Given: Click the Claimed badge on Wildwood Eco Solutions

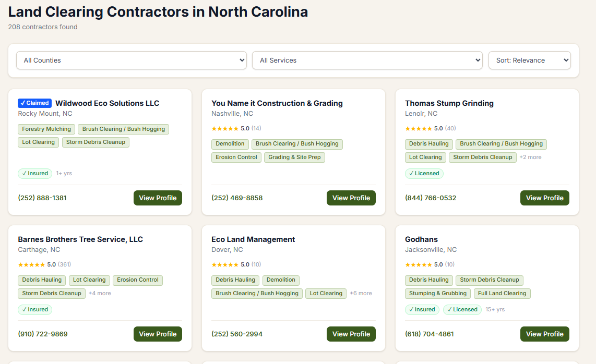Looking at the screenshot, I should (x=34, y=103).
